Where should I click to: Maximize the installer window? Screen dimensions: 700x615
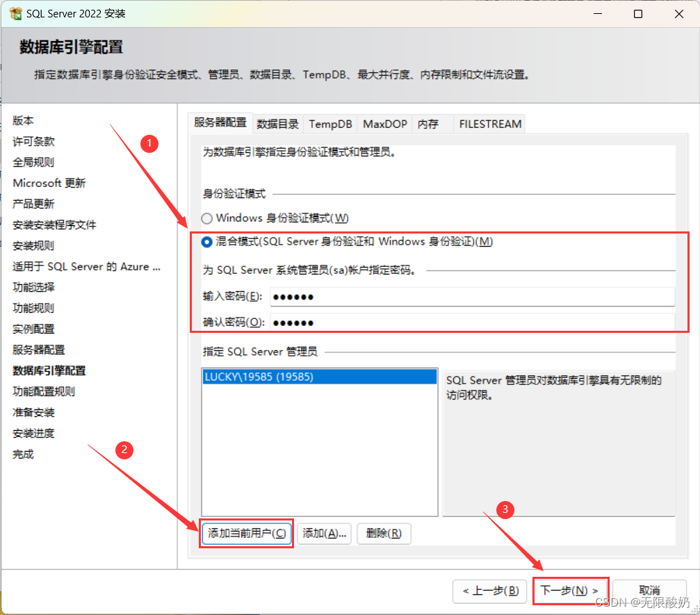pyautogui.click(x=637, y=14)
